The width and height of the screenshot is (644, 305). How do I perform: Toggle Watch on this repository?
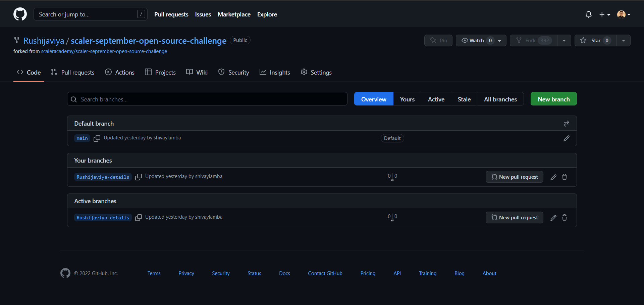(x=476, y=40)
